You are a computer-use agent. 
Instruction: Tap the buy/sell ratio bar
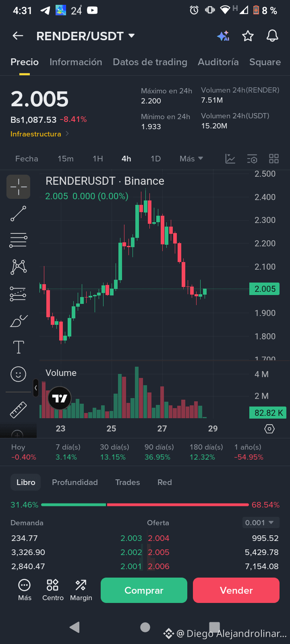[x=145, y=504]
